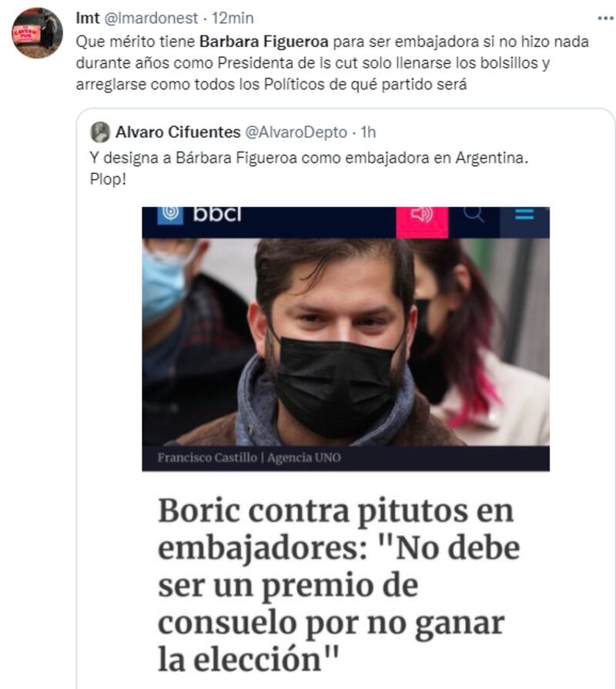Click the magnifier search icon in bbcl header
616x689 pixels.
(474, 214)
